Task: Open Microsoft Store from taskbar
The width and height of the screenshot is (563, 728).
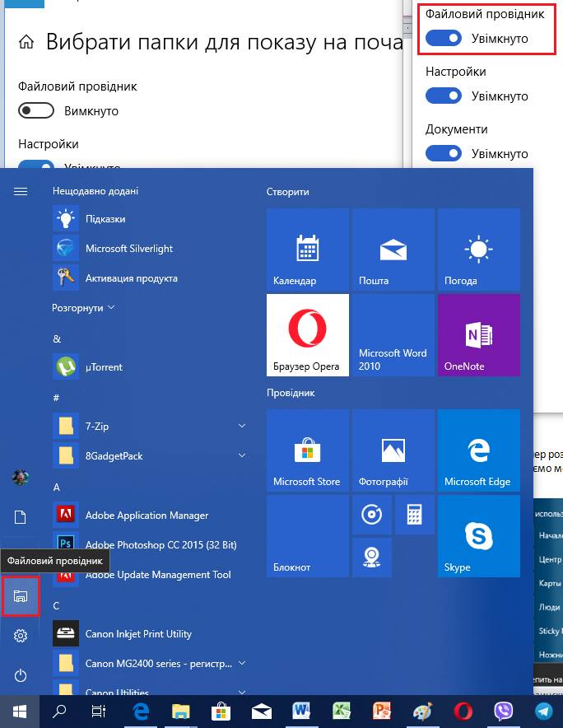Action: pyautogui.click(x=221, y=712)
